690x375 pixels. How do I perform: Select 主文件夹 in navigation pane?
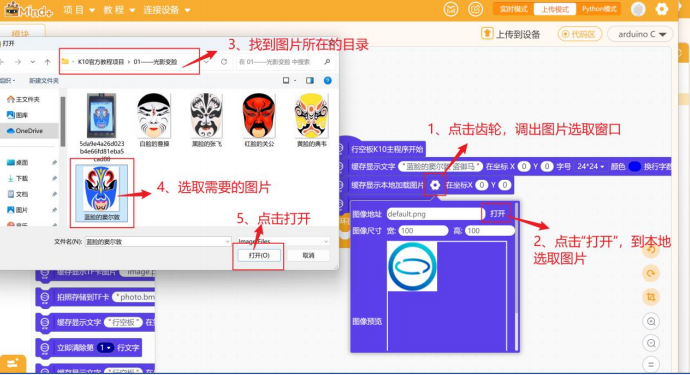(24, 99)
